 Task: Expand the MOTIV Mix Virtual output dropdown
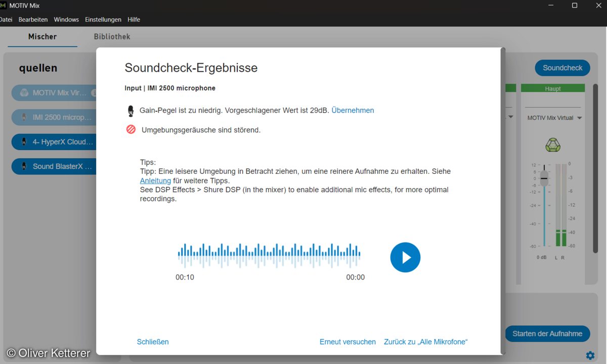point(579,118)
